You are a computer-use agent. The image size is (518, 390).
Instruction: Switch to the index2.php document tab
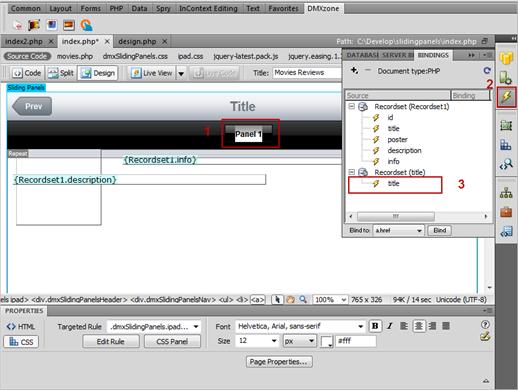[24, 41]
